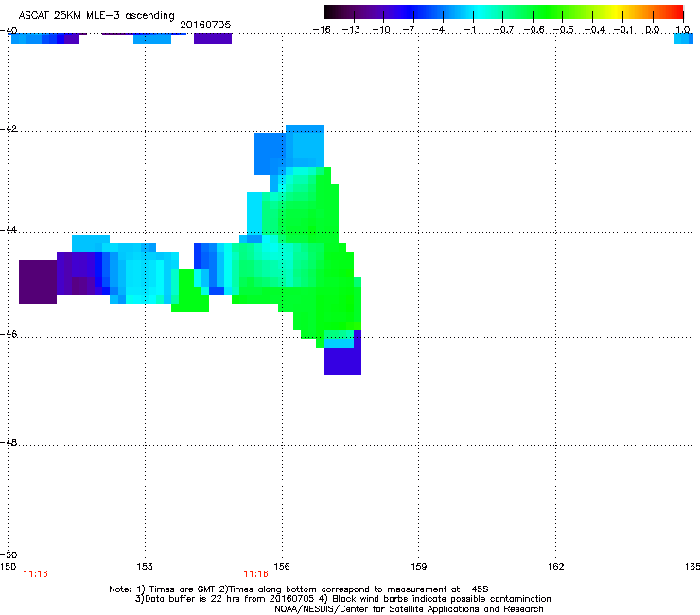Screen dimensions: 700x615
Task: Click the 150 longitude axis label
Action: pos(8,567)
